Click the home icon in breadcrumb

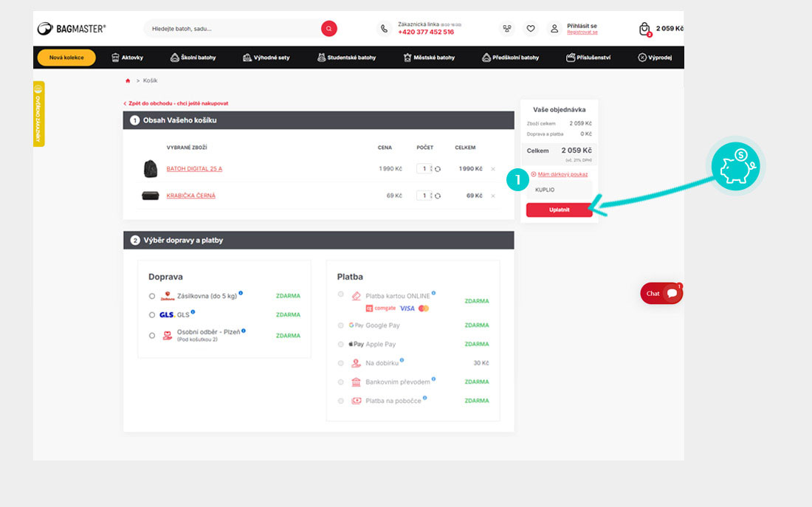(128, 80)
